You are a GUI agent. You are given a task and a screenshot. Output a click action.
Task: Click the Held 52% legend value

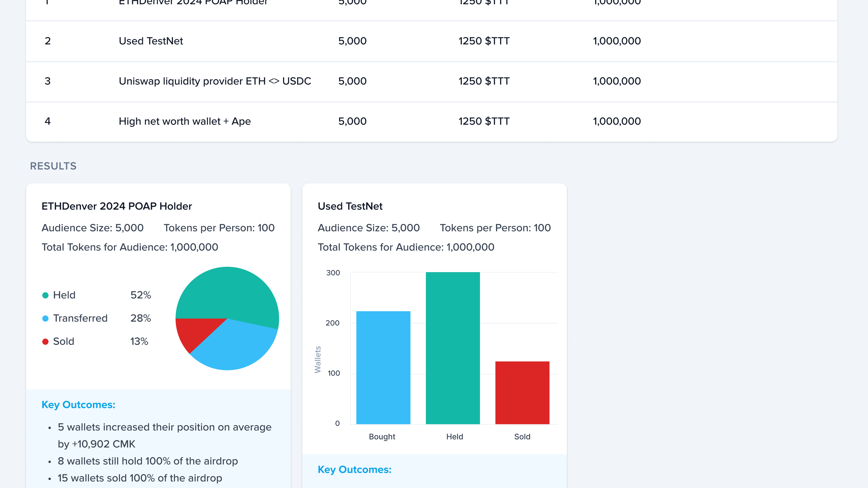pos(141,295)
